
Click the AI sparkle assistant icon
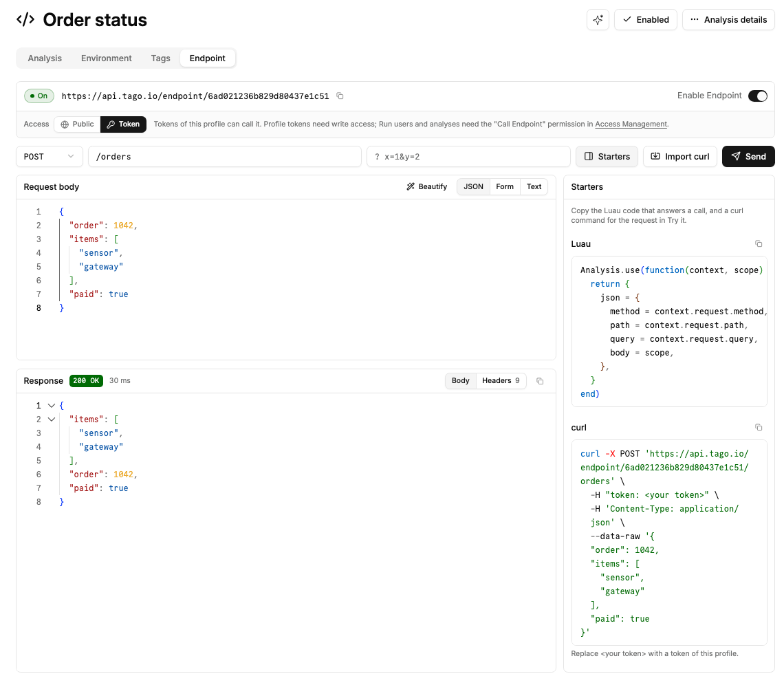[x=598, y=20]
